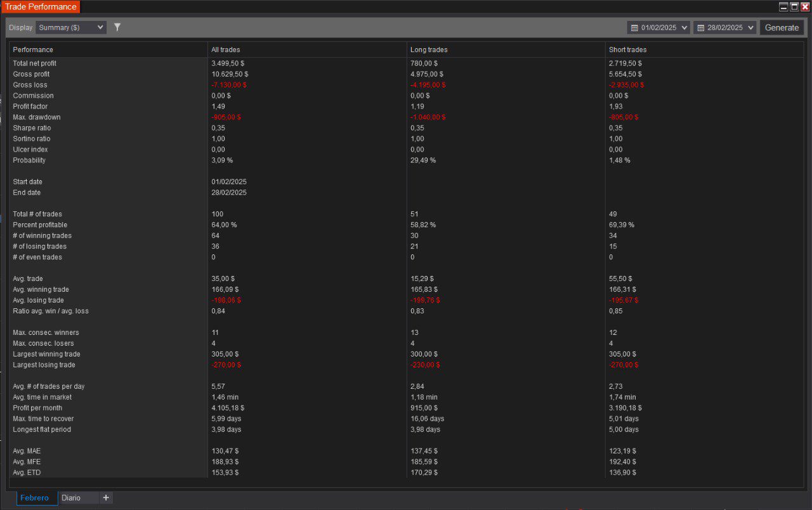Select the # of winning trades label

pyautogui.click(x=42, y=236)
